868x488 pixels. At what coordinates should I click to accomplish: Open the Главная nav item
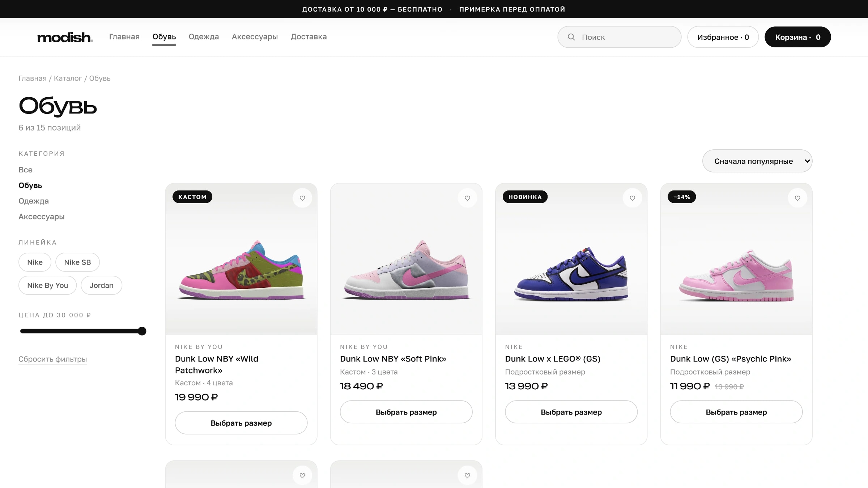click(x=124, y=37)
